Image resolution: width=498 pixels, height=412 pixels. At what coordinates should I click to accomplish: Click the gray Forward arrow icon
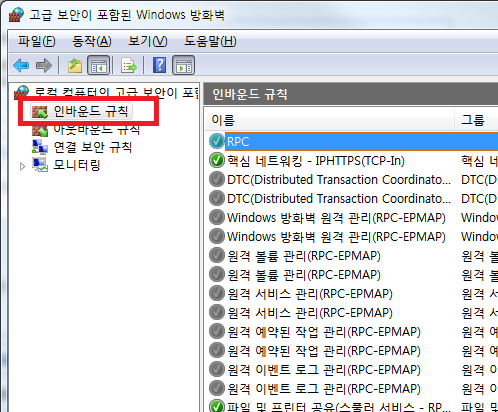coord(44,65)
